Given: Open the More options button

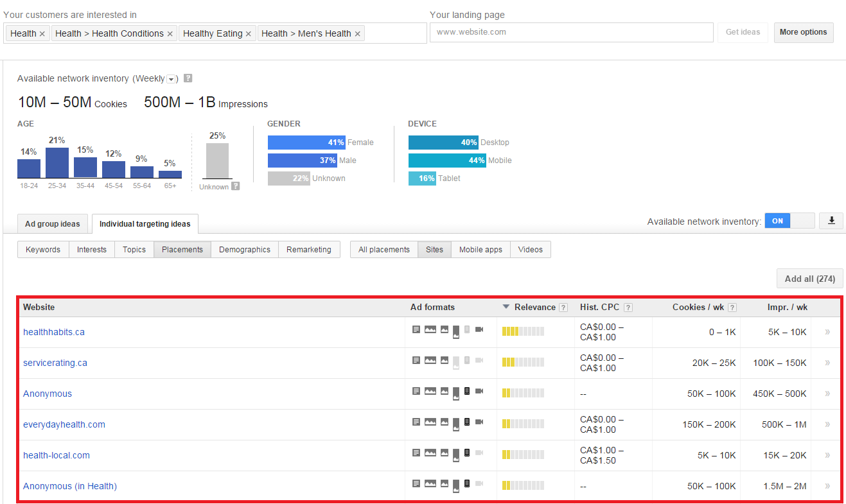Looking at the screenshot, I should tap(803, 32).
